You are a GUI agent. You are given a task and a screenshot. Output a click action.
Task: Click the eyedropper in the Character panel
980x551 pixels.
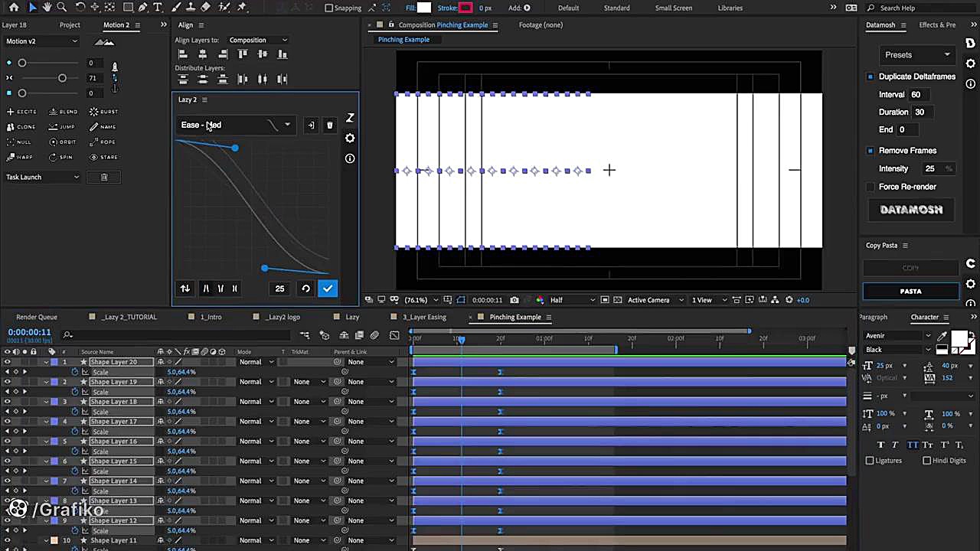point(942,337)
